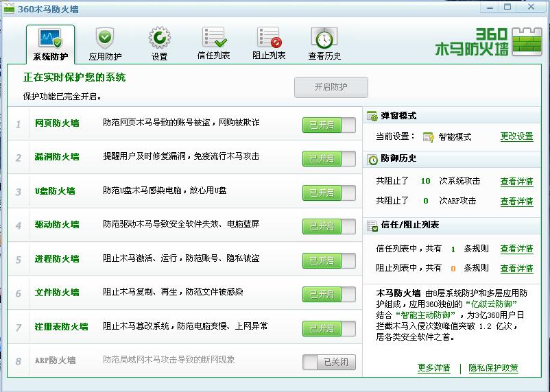Switch to the 查看历史 tab label
Image resolution: width=550 pixels, height=392 pixels.
pos(324,56)
